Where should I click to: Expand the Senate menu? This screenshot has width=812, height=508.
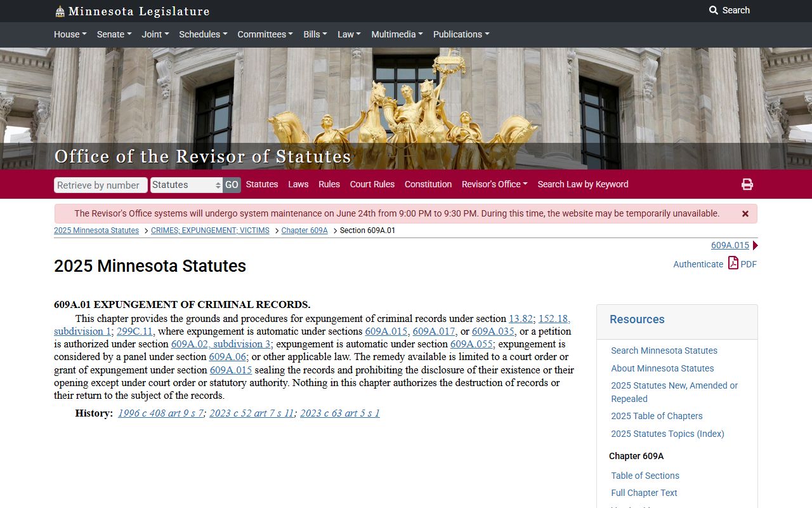[x=114, y=34]
